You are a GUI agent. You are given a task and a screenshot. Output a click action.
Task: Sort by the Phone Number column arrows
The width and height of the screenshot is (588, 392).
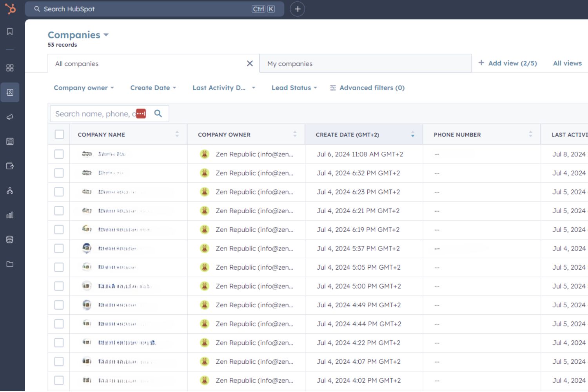tap(530, 134)
